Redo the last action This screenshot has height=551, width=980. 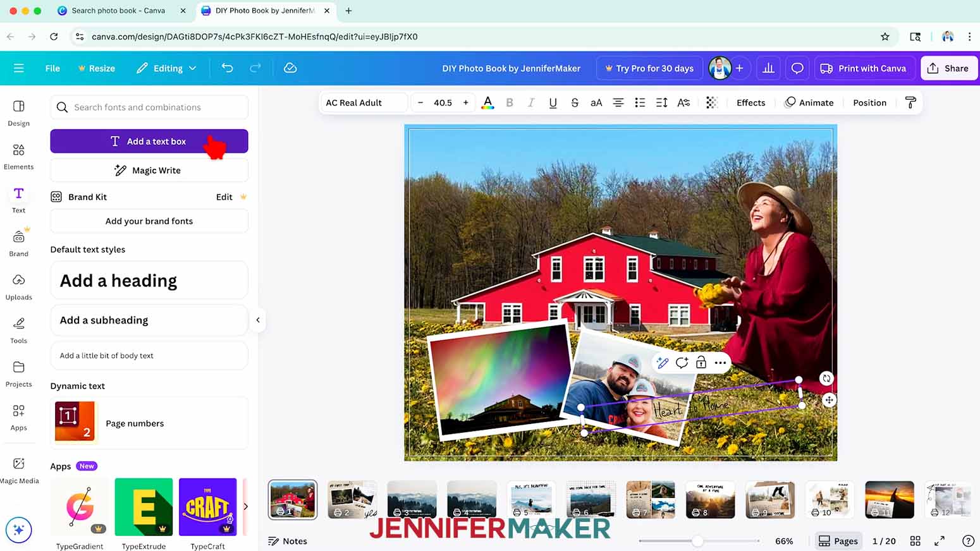click(x=255, y=68)
